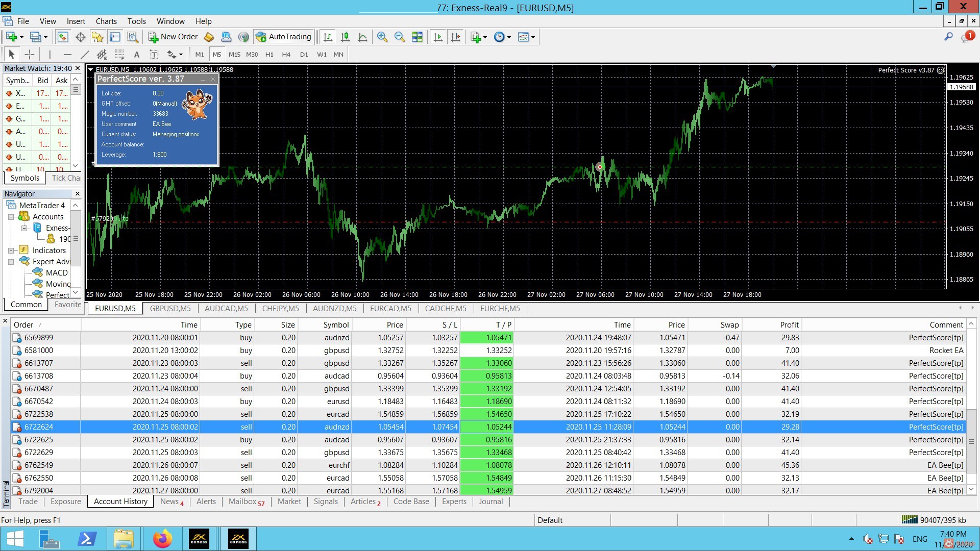
Task: Open the Journal terminal tab
Action: [491, 502]
